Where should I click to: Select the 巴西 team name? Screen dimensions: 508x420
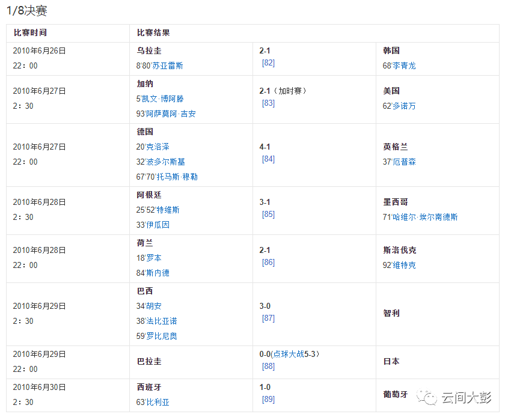[x=145, y=291]
